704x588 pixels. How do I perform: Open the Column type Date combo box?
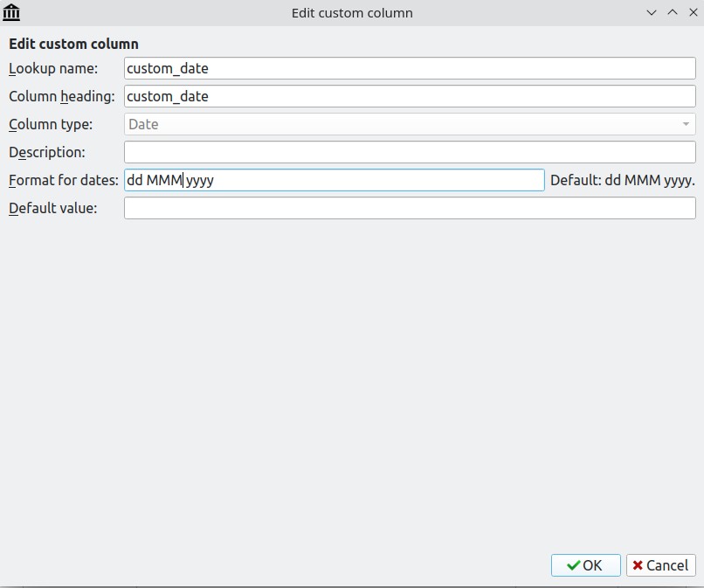click(x=410, y=124)
